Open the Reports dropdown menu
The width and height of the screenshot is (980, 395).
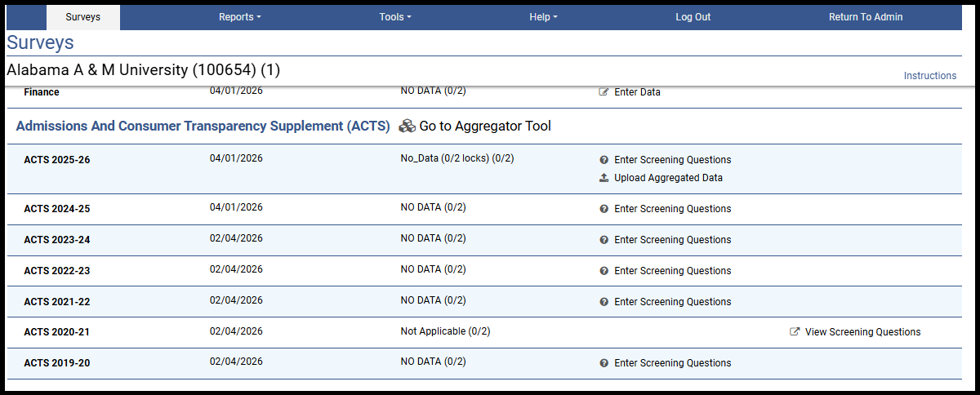239,17
